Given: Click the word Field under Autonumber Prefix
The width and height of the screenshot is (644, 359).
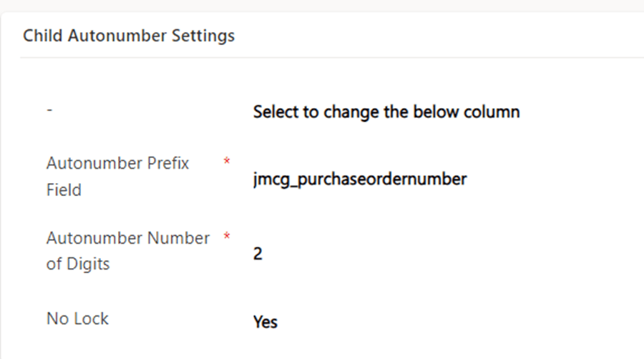Looking at the screenshot, I should click(64, 190).
